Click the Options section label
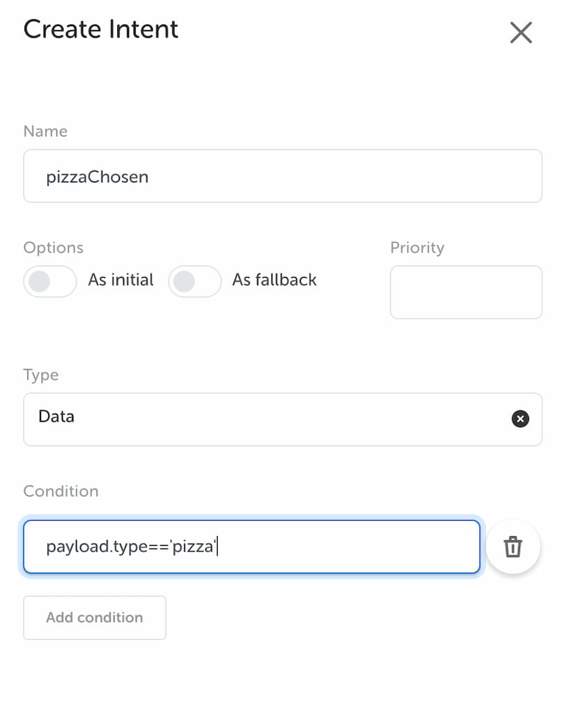 pos(53,248)
